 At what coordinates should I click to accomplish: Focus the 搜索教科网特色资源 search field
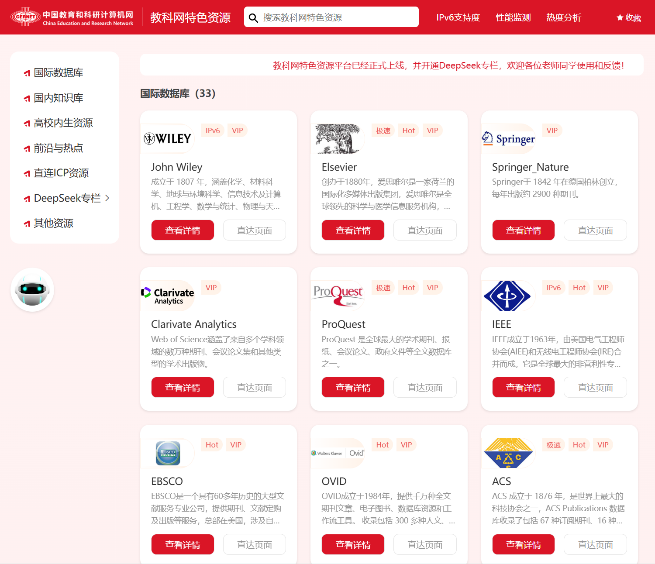click(x=335, y=18)
